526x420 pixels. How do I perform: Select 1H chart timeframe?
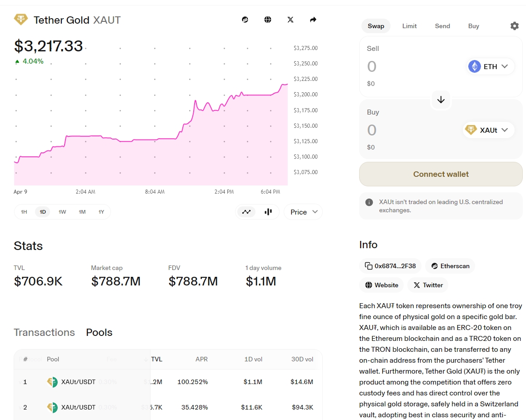point(24,212)
